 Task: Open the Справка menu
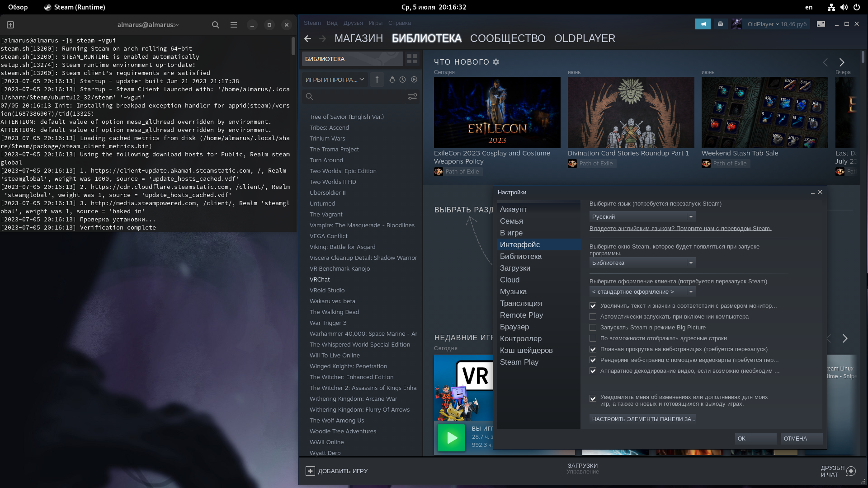tap(400, 23)
